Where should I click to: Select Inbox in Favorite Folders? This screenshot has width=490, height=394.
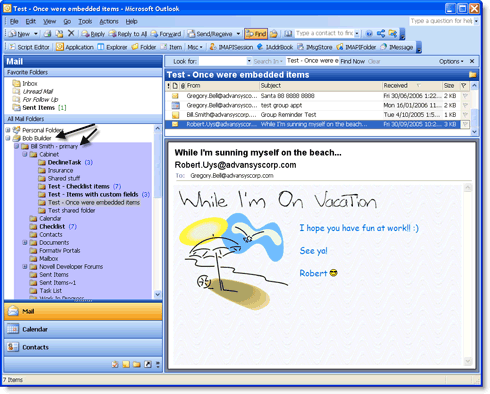(25, 83)
